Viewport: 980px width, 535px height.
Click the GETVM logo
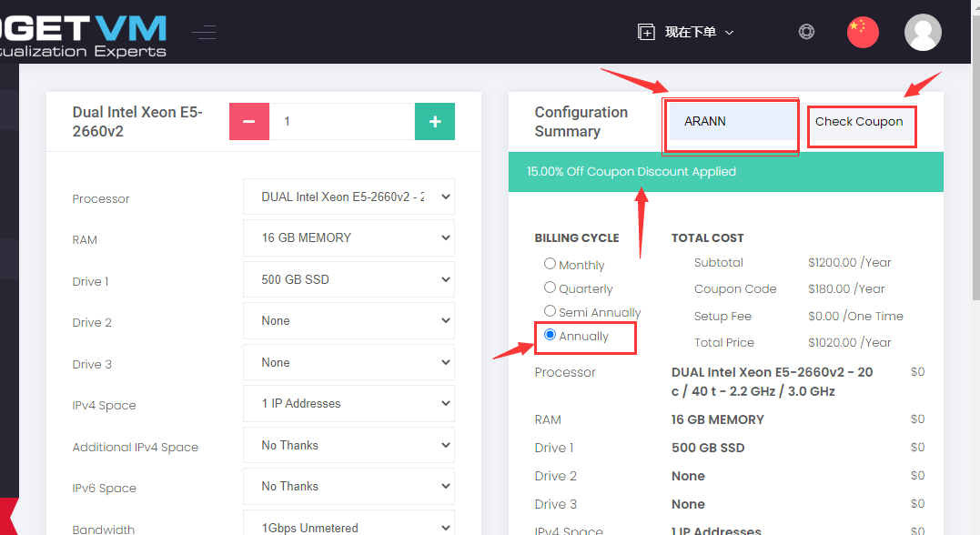tap(83, 35)
